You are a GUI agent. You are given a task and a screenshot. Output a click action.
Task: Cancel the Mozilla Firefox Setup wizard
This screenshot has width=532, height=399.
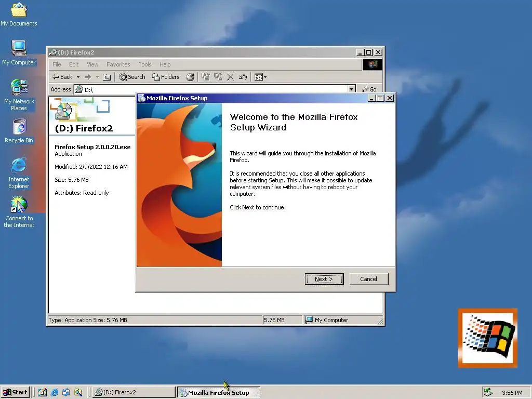click(x=368, y=279)
